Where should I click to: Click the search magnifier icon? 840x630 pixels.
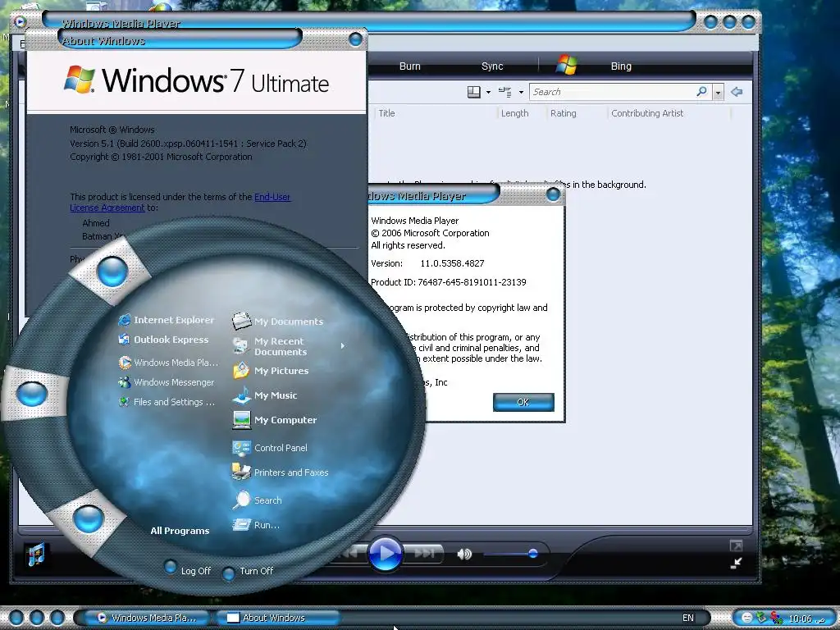702,92
